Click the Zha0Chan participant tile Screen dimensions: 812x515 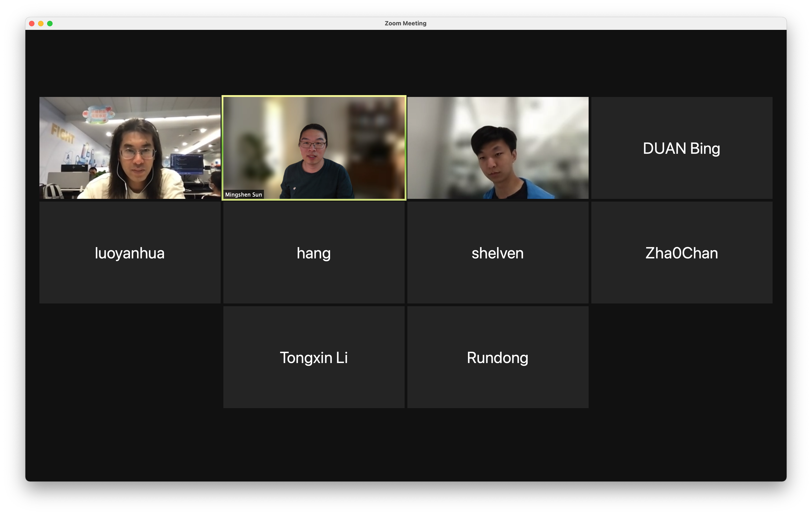pos(681,253)
